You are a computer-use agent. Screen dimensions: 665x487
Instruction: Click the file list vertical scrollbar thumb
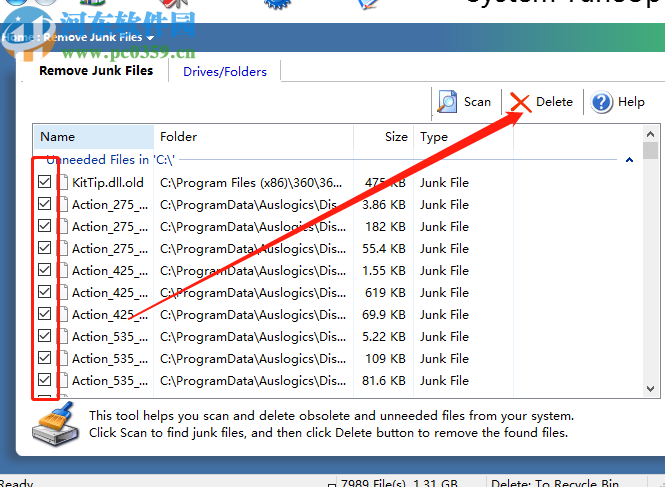pos(651,151)
